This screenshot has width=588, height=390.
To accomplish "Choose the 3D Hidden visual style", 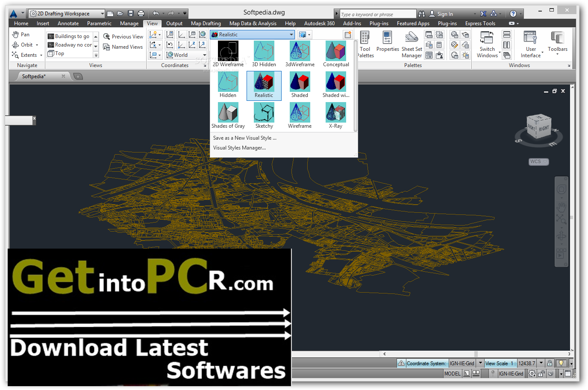I will pyautogui.click(x=264, y=54).
